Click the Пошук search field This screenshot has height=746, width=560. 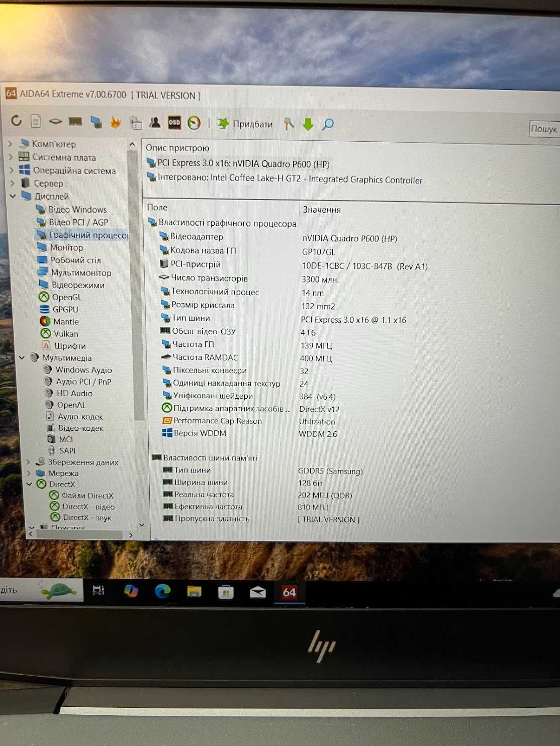pyautogui.click(x=544, y=129)
